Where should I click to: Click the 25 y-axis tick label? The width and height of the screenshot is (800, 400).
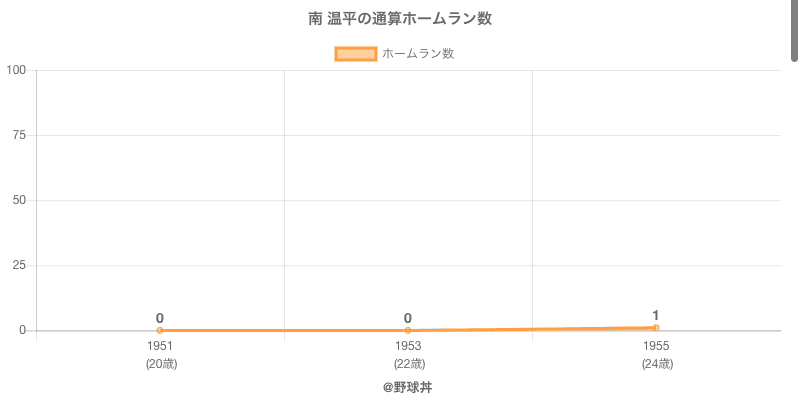click(19, 265)
